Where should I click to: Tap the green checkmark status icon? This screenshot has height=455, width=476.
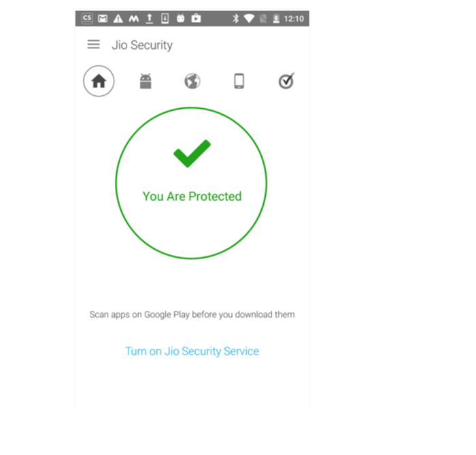click(192, 154)
